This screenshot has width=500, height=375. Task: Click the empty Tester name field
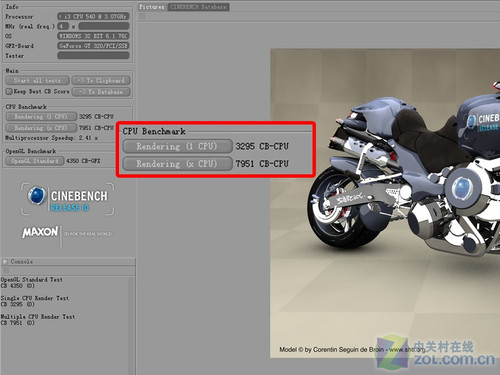point(93,56)
